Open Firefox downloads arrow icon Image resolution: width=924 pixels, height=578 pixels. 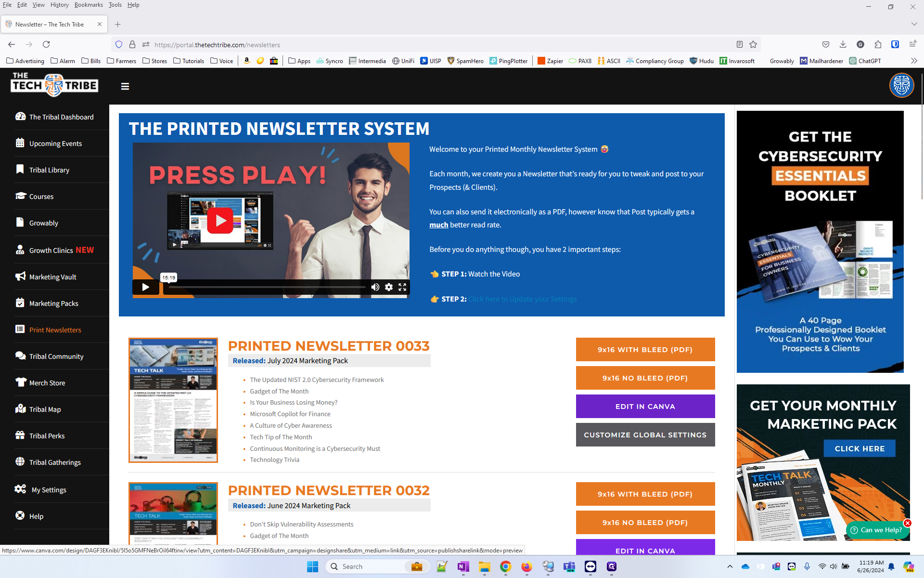point(843,44)
